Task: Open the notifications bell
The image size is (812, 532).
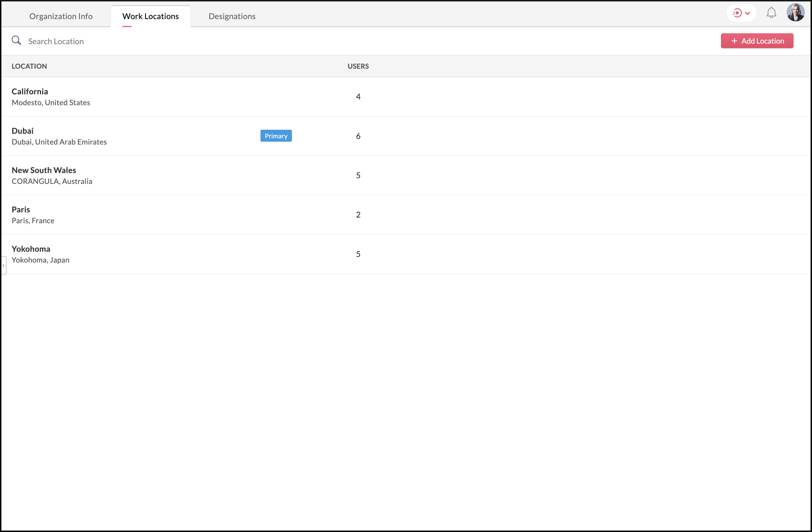Action: (x=771, y=13)
